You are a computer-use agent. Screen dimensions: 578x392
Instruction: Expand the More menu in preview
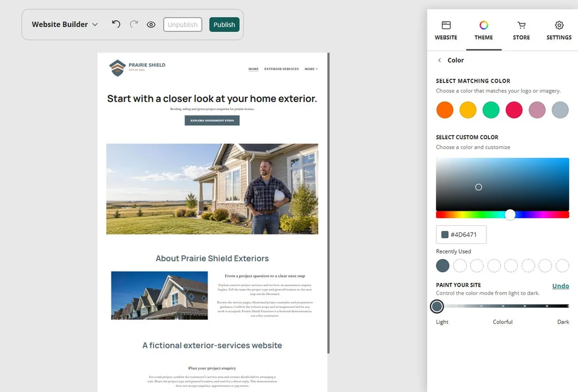311,69
